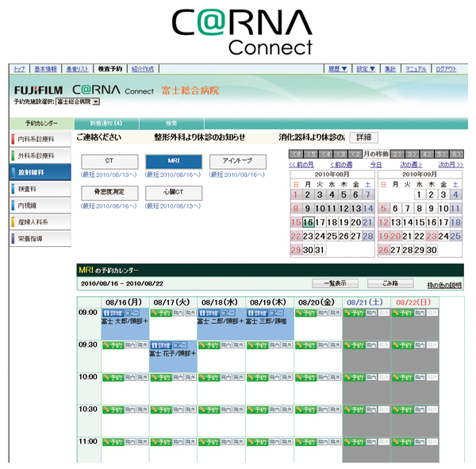
Task: Switch to 新着通知 (4) tab
Action: pyautogui.click(x=106, y=123)
